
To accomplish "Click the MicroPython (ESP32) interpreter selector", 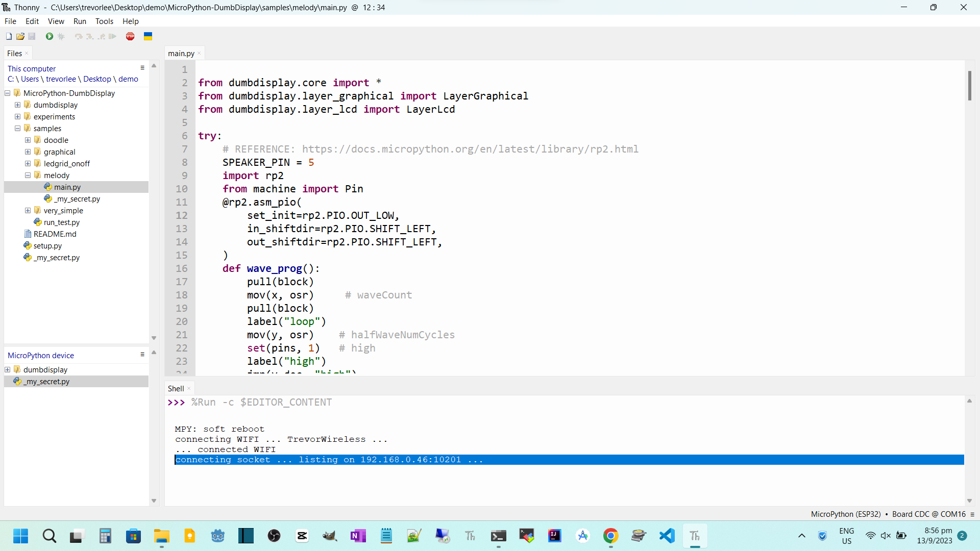I will 888,514.
